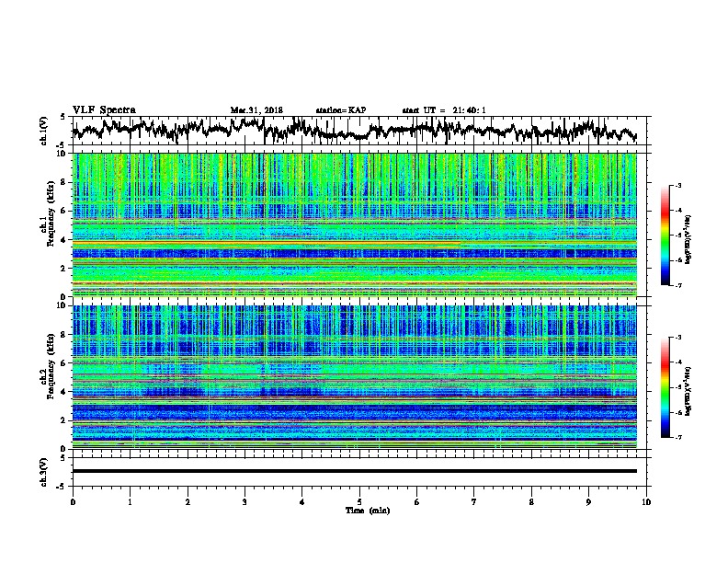This screenshot has height=563, width=728.
Task: Click the time axis tick label "7"
Action: pyautogui.click(x=474, y=502)
